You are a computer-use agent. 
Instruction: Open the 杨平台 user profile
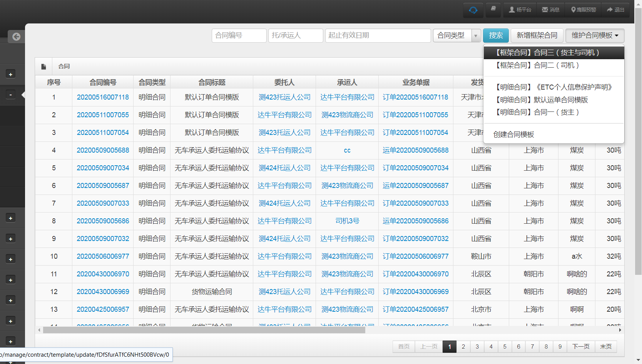[x=520, y=10]
